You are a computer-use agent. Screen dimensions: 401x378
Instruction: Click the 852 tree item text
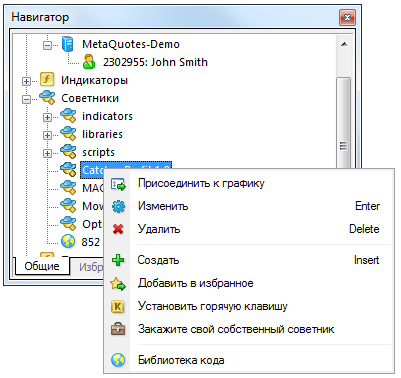[91, 242]
